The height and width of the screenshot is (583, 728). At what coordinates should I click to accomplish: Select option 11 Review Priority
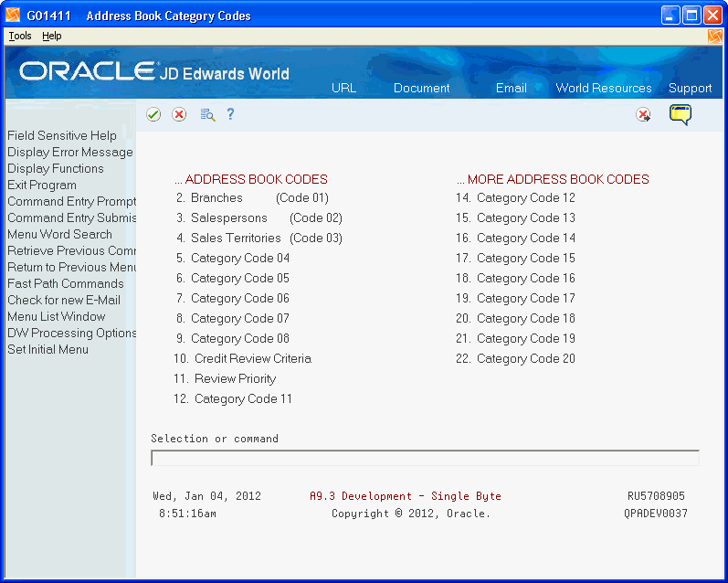point(225,378)
